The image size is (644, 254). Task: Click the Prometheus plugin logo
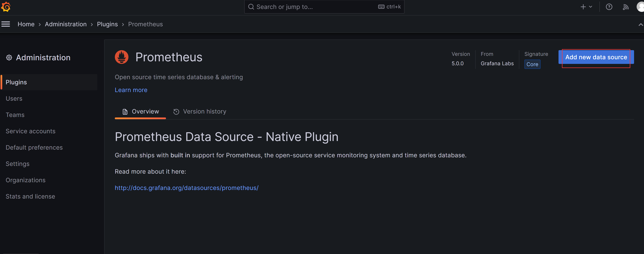(121, 57)
